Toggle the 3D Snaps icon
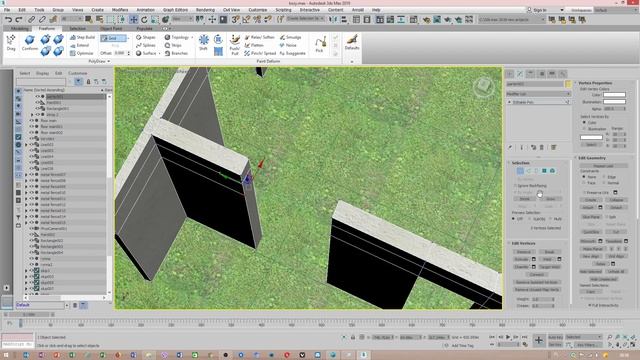The image size is (640, 360). click(236, 19)
